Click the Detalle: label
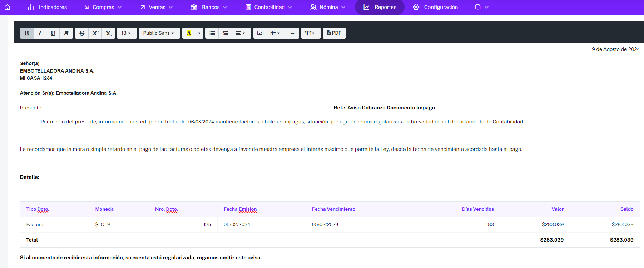 click(x=30, y=177)
